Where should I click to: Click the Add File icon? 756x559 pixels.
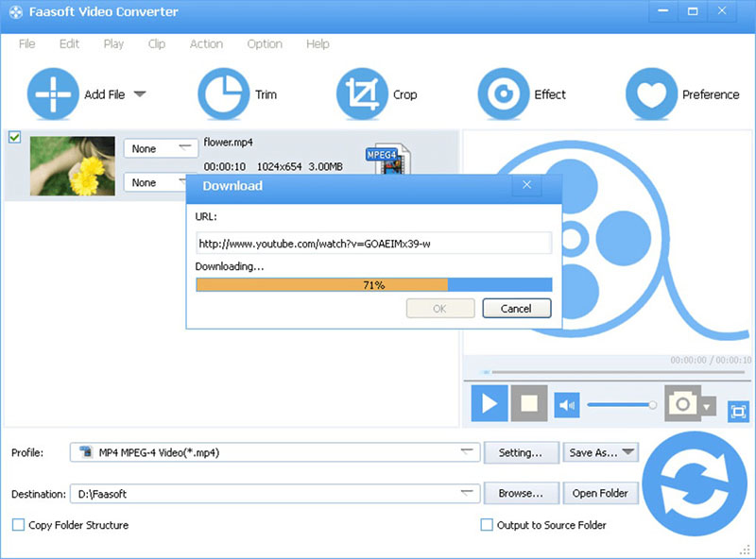[52, 94]
